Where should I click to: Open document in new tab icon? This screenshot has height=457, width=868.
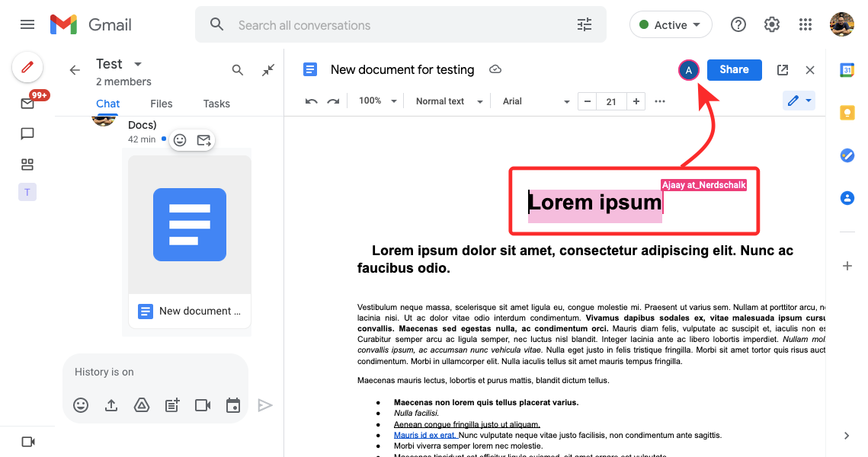[783, 70]
